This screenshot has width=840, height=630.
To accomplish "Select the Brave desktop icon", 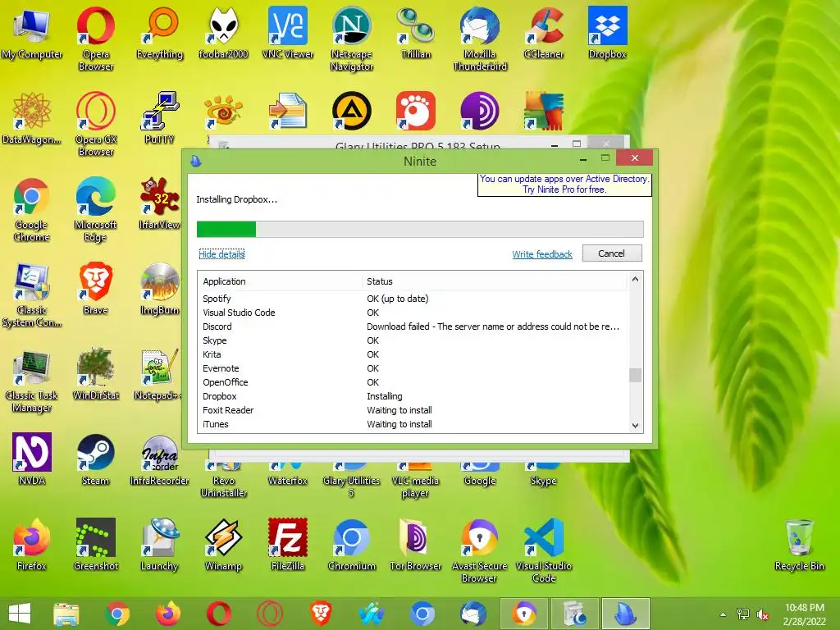I will point(96,290).
